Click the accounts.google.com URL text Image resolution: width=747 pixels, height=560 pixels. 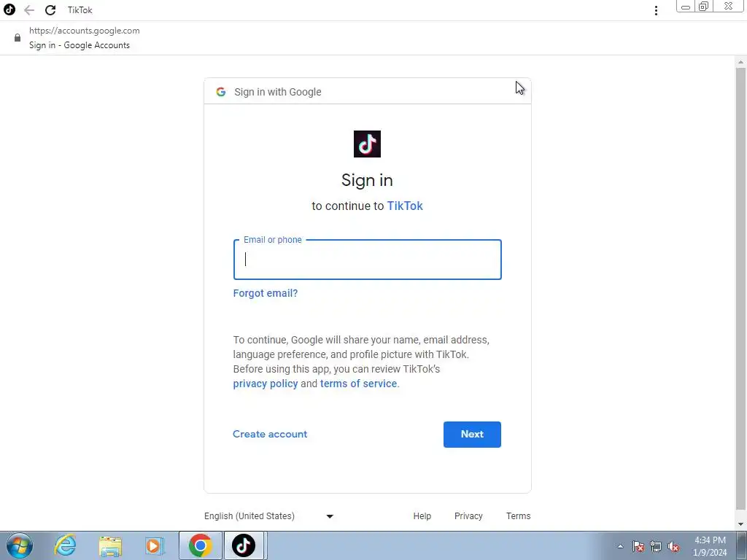(85, 31)
